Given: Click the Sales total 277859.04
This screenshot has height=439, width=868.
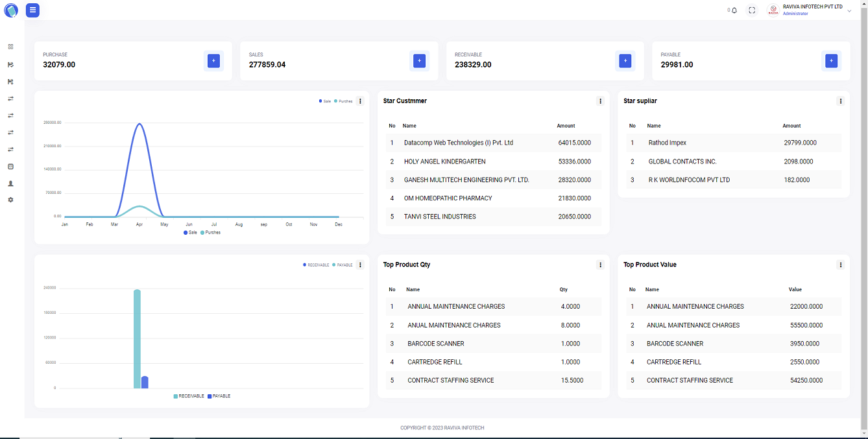Looking at the screenshot, I should 267,65.
